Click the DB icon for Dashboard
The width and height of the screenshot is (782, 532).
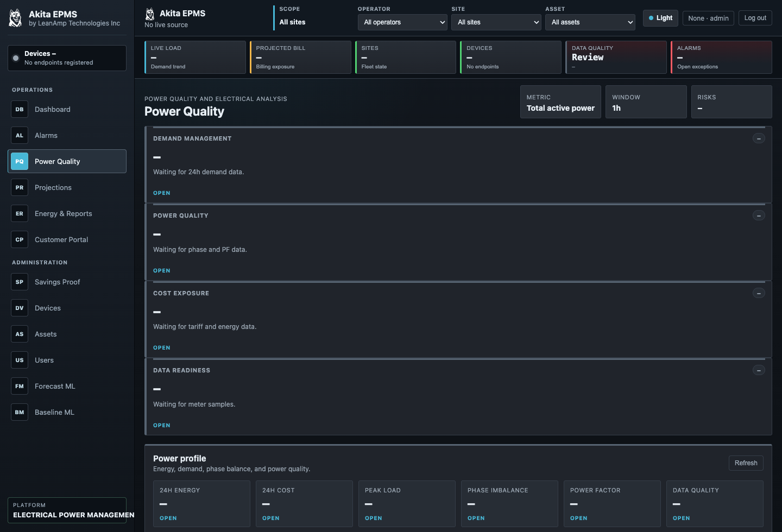pyautogui.click(x=20, y=109)
